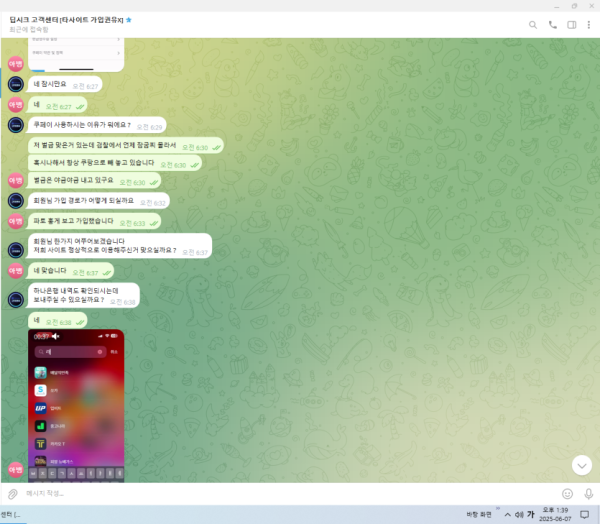The width and height of the screenshot is (600, 524).
Task: Click dark avatar beside 하나은행 message
Action: click(x=16, y=300)
